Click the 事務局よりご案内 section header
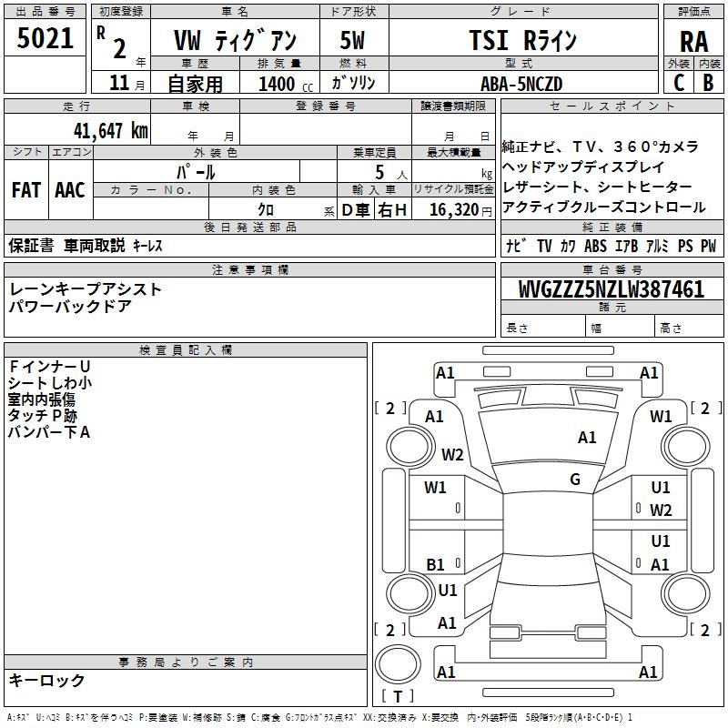728x728 pixels. 186,662
